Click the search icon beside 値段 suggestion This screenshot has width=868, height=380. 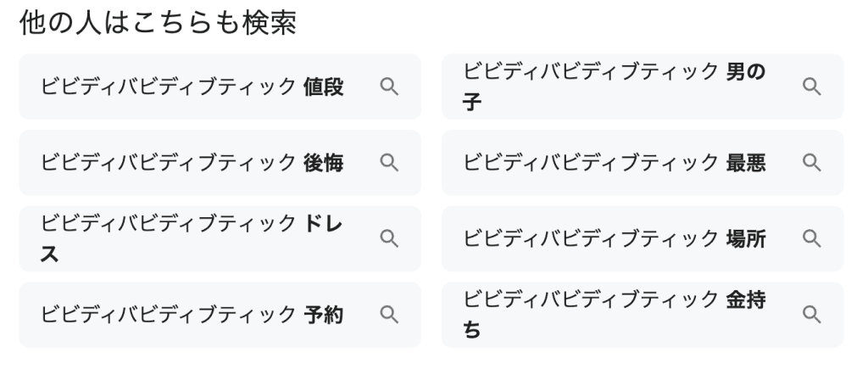coord(388,87)
